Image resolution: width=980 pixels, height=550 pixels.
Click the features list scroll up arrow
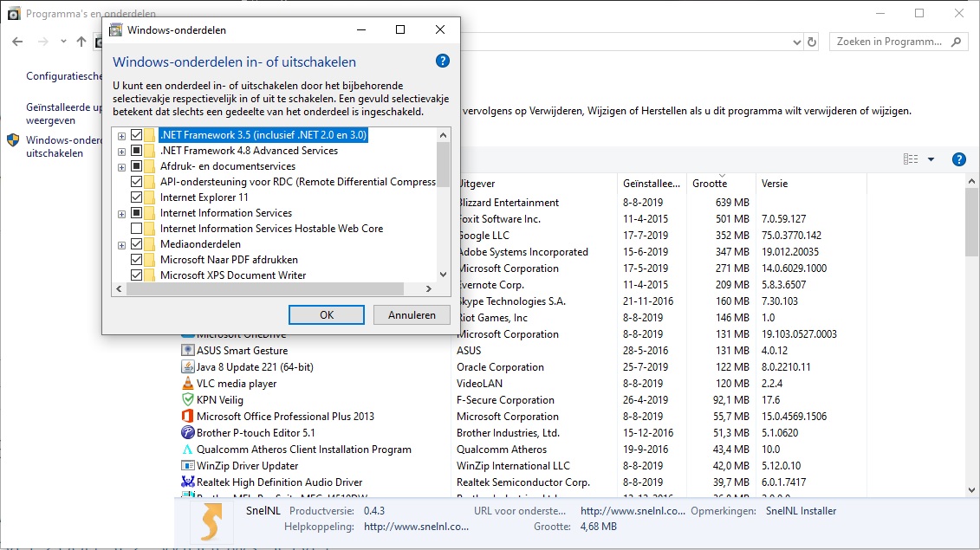pos(443,135)
